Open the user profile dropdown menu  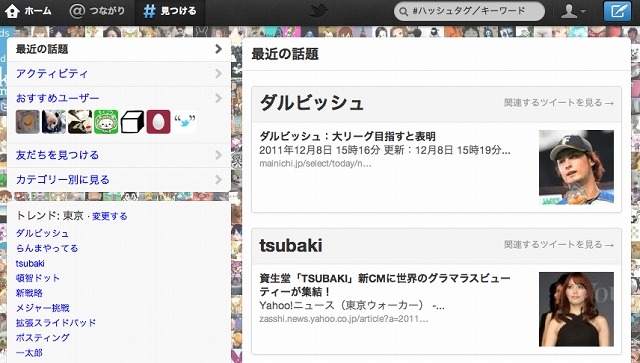(573, 11)
